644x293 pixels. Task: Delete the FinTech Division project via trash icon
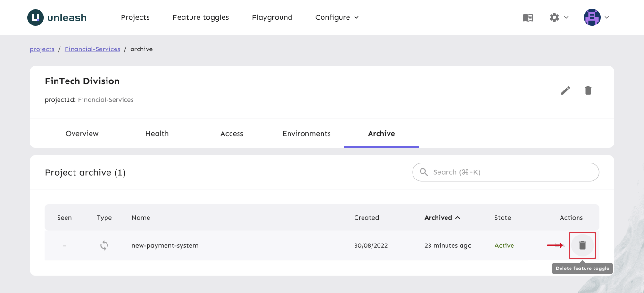[x=588, y=90]
